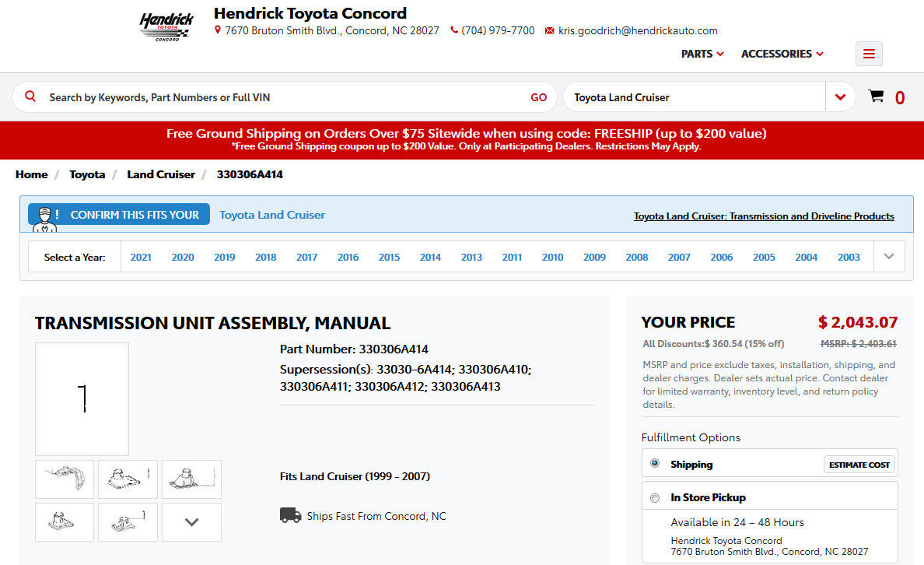Click the GO search button
The width and height of the screenshot is (924, 565).
(x=538, y=97)
